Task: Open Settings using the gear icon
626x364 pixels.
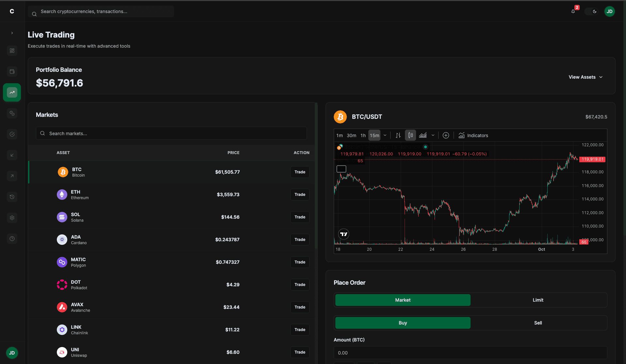Action: [x=12, y=218]
